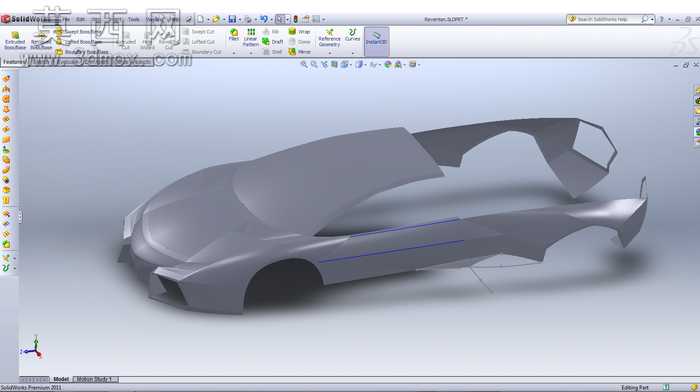The width and height of the screenshot is (700, 392).
Task: Activate the Fillet tool
Action: coord(233,35)
